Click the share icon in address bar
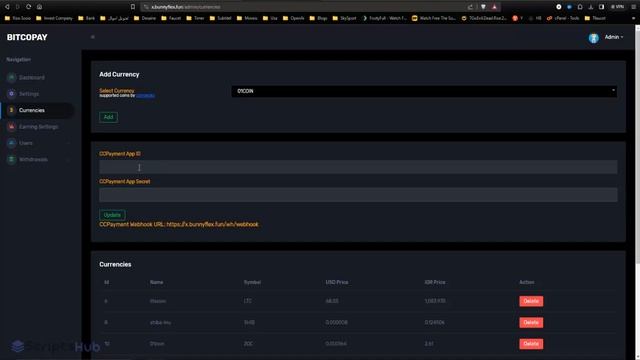This screenshot has height=360, width=640. coord(470,7)
